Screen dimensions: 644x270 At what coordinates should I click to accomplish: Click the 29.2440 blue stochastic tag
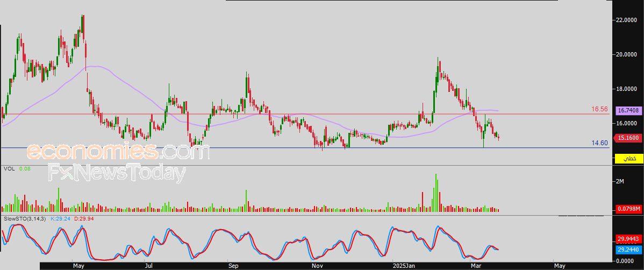(627, 249)
